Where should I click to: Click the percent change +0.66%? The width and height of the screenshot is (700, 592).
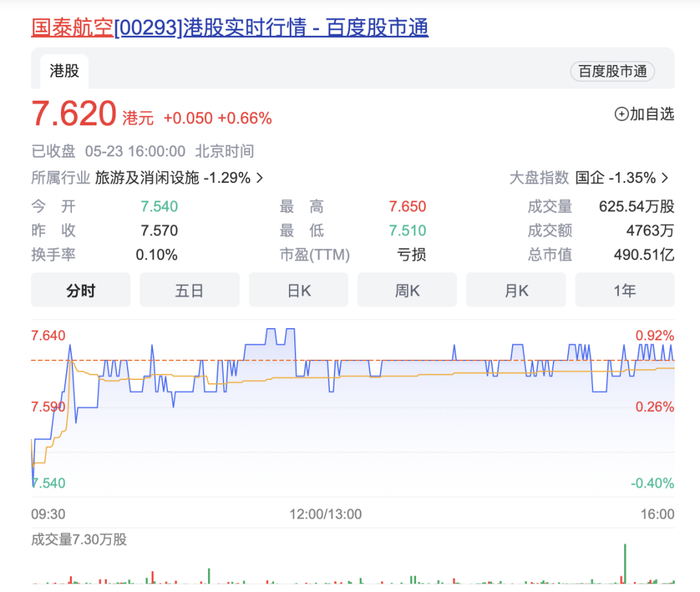pos(245,118)
